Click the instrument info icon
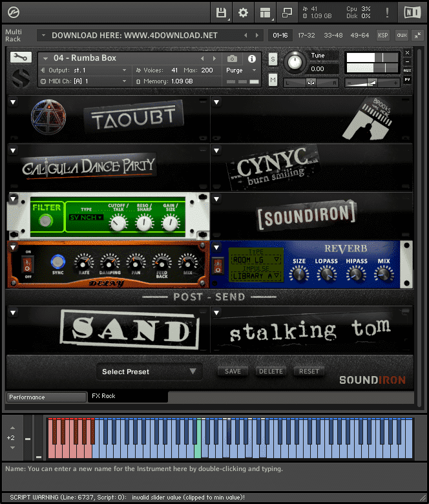Viewport: 429px width, 504px height. 252,59
